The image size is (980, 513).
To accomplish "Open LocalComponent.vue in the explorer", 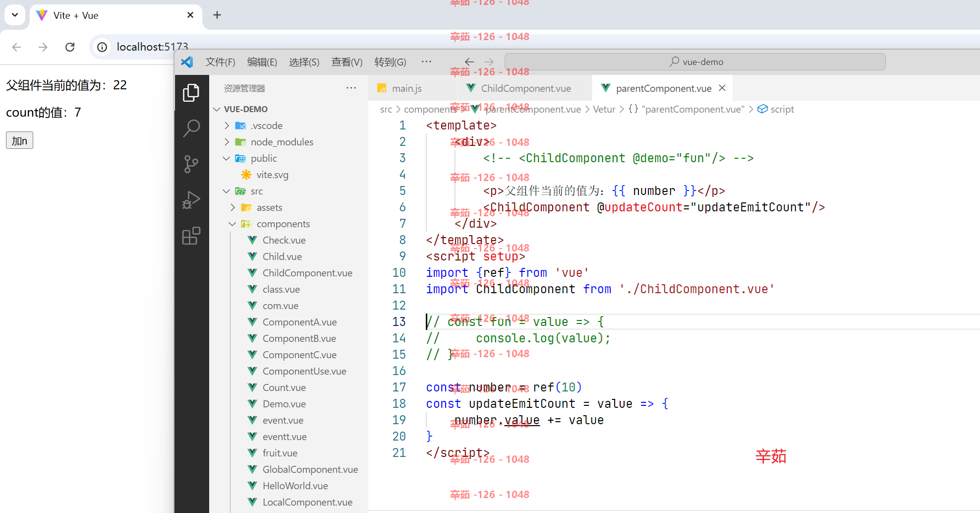I will click(289, 502).
